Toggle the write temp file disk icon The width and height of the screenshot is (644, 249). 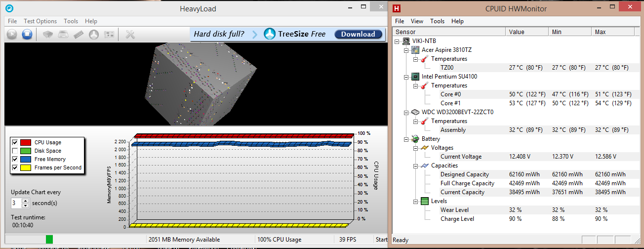(63, 34)
